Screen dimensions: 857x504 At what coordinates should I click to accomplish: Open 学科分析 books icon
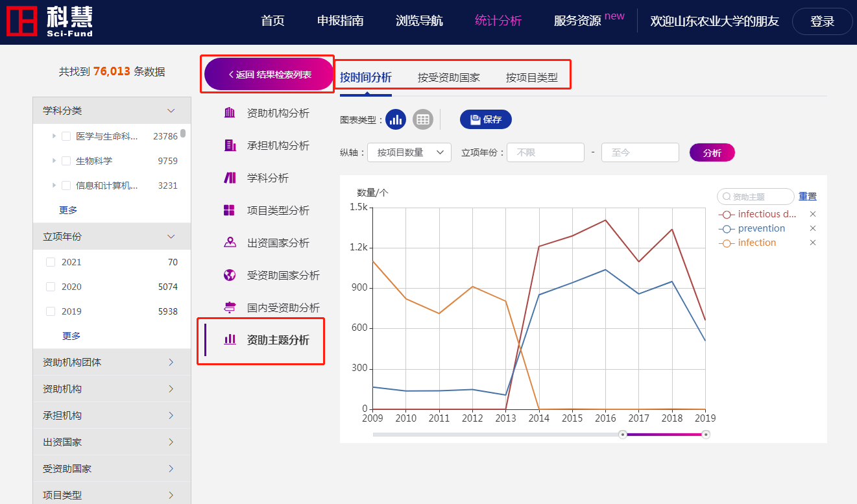pos(230,178)
